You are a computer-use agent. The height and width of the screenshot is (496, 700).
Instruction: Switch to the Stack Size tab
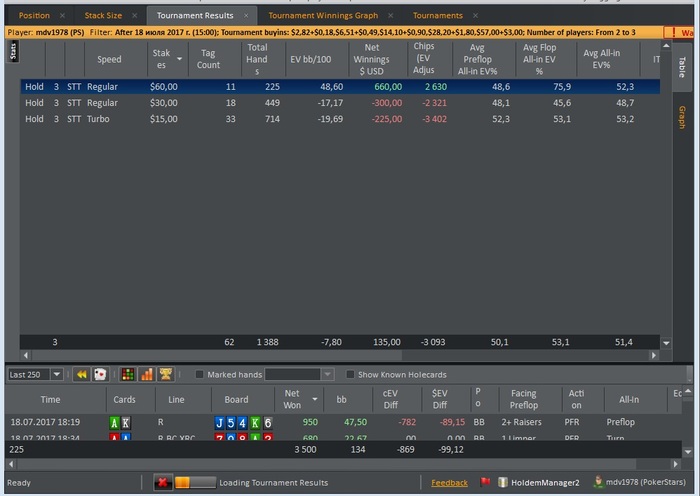pos(103,16)
